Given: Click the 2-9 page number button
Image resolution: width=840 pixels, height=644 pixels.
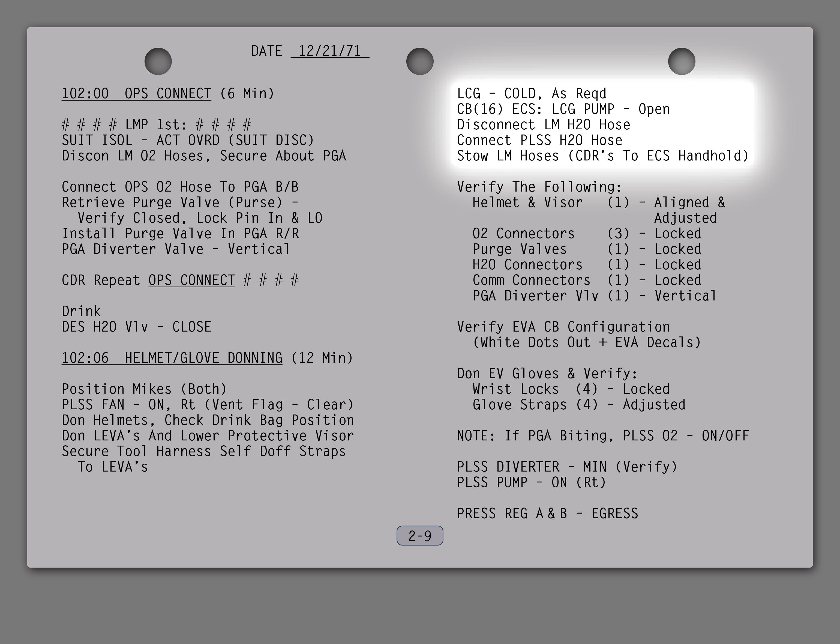Looking at the screenshot, I should (x=420, y=535).
